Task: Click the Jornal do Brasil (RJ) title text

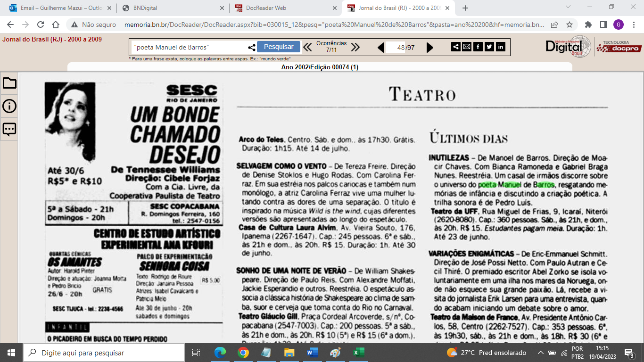Action: (52, 40)
